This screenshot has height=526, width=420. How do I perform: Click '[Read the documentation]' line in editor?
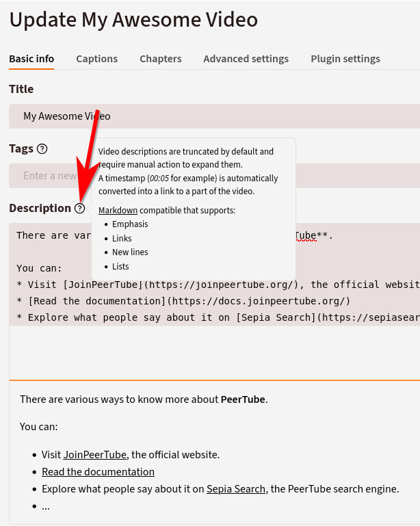coord(183,301)
